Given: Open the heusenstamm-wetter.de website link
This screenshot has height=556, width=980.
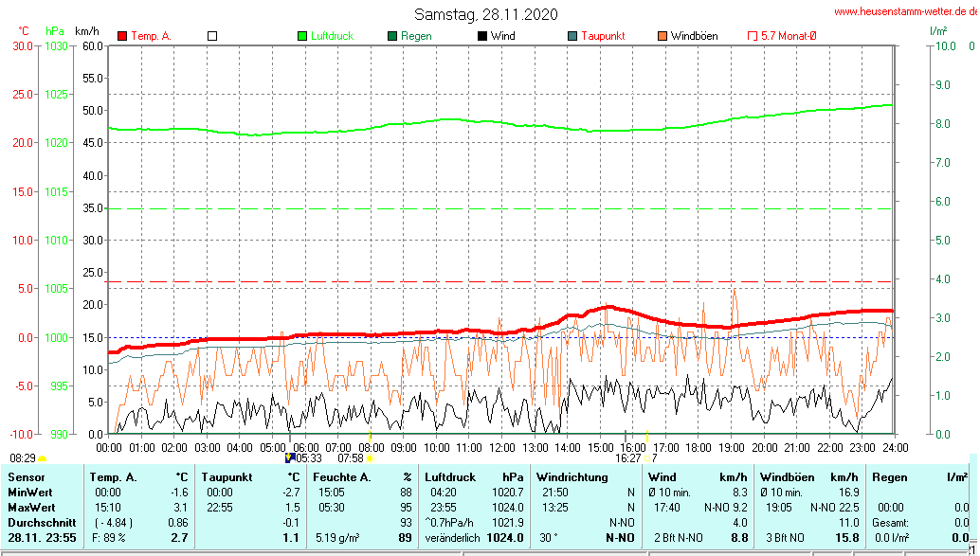Looking at the screenshot, I should [x=905, y=11].
